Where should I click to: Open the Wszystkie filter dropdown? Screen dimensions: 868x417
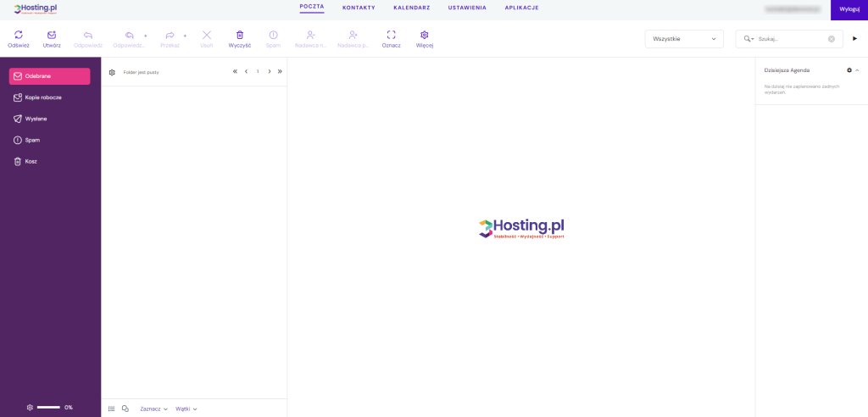click(684, 39)
